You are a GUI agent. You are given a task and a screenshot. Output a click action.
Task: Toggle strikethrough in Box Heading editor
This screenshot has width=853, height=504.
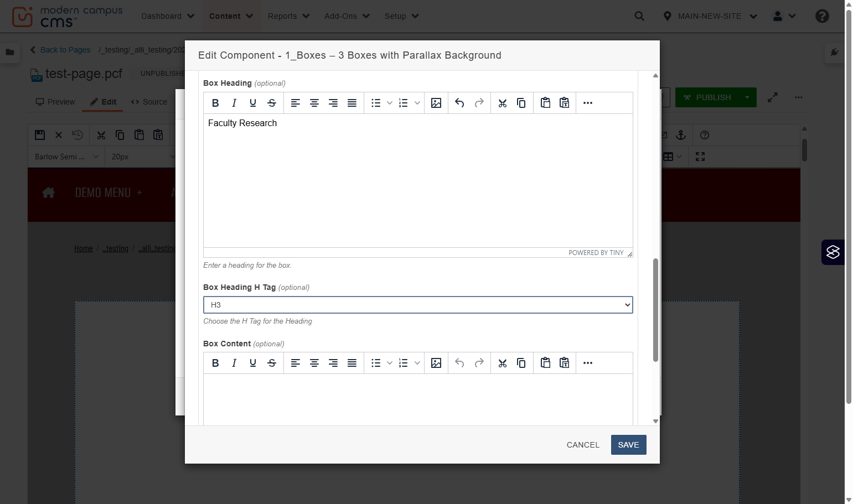(x=272, y=103)
